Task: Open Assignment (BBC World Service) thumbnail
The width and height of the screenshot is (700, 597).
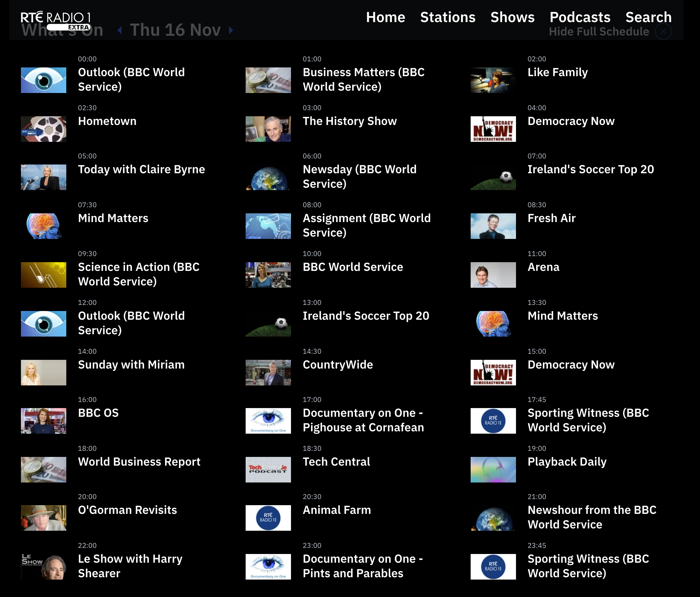Action: point(268,226)
